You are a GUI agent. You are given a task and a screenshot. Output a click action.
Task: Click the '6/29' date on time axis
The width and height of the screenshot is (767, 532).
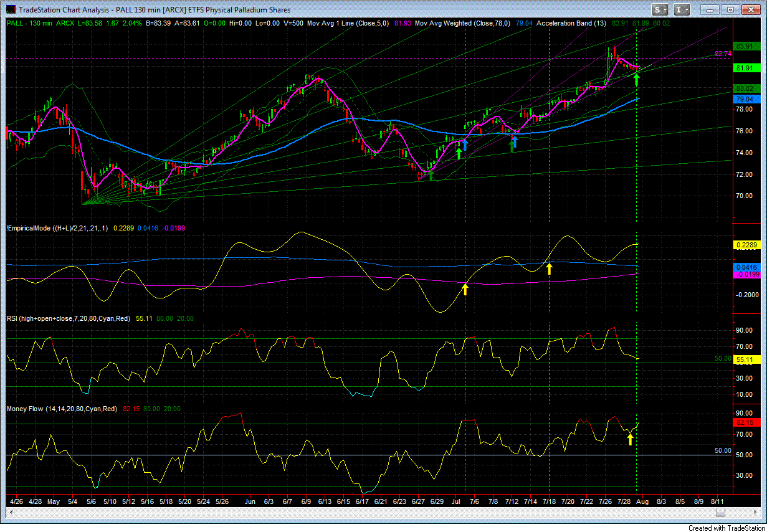click(x=437, y=500)
